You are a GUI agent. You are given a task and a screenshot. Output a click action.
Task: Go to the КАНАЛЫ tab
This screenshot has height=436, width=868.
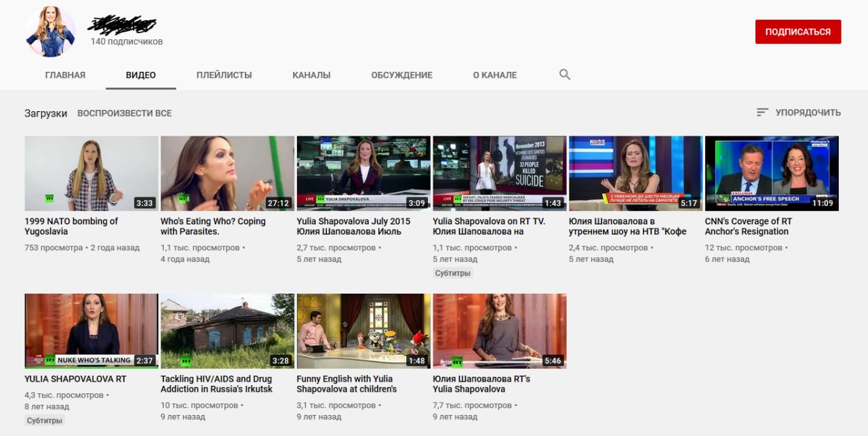(x=311, y=75)
